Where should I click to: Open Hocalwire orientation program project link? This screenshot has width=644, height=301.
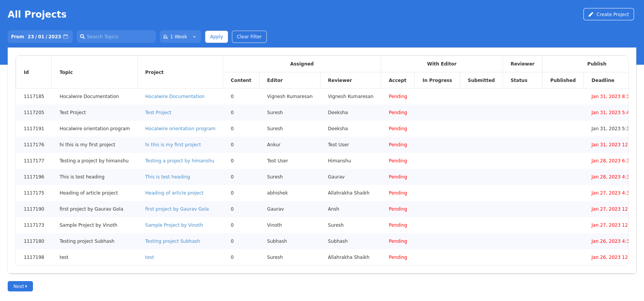[180, 129]
